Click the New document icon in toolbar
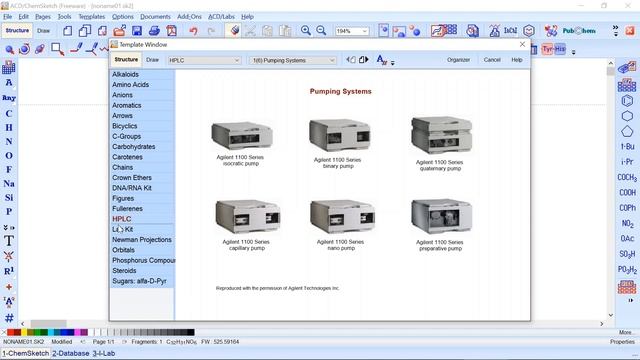This screenshot has width=640, height=360. tap(67, 31)
